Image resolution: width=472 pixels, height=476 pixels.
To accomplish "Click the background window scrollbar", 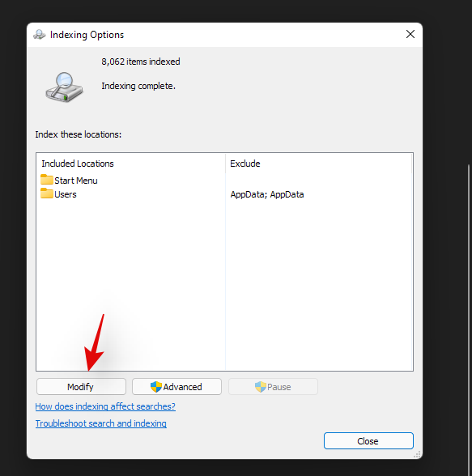I will [469, 319].
